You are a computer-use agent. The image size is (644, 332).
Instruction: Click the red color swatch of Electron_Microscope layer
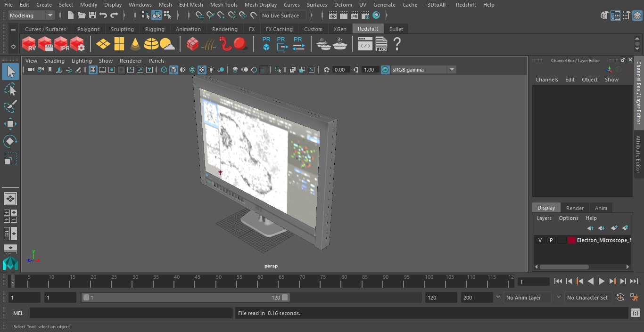coord(572,240)
